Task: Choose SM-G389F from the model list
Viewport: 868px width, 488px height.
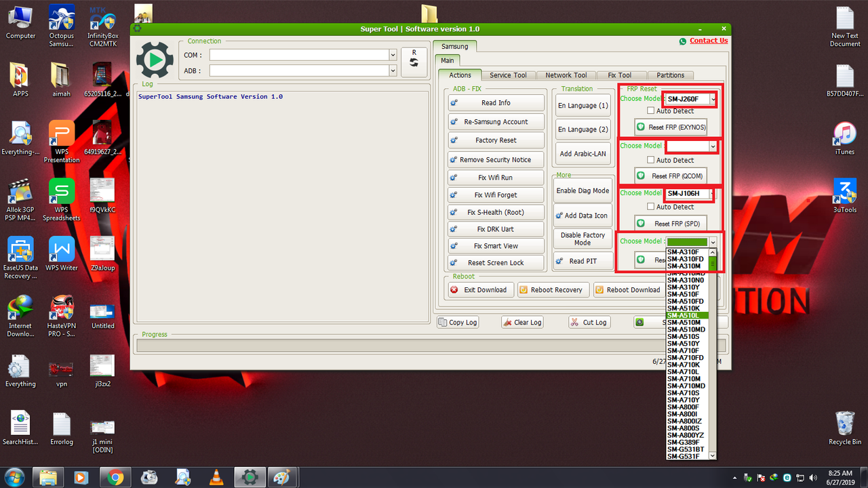Action: click(x=687, y=442)
